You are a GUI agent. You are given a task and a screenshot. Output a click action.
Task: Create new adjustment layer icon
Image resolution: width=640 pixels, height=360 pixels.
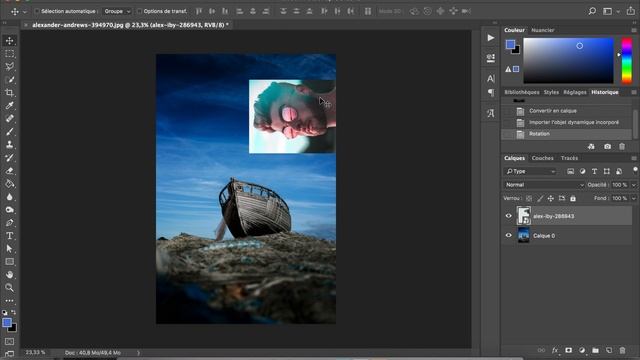582,350
